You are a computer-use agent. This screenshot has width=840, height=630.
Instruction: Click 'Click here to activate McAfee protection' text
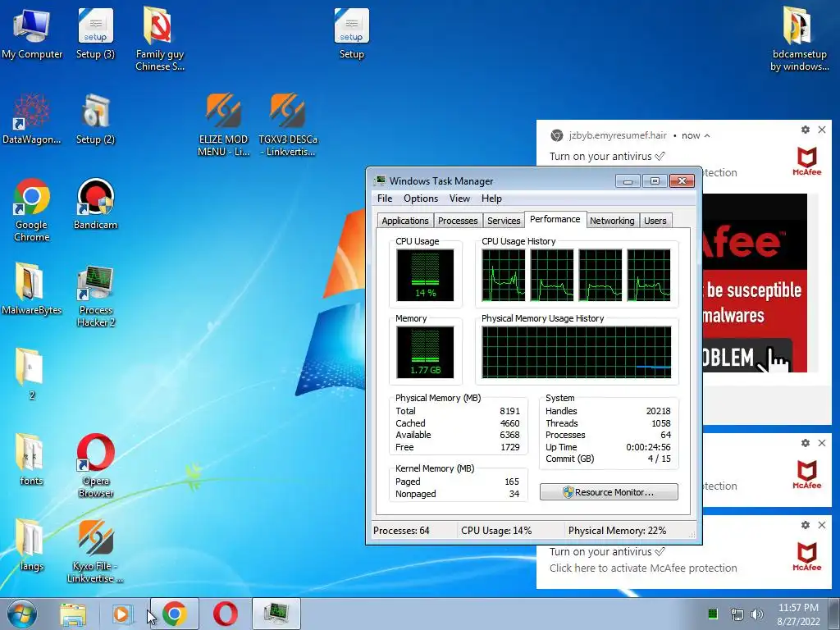(x=643, y=568)
